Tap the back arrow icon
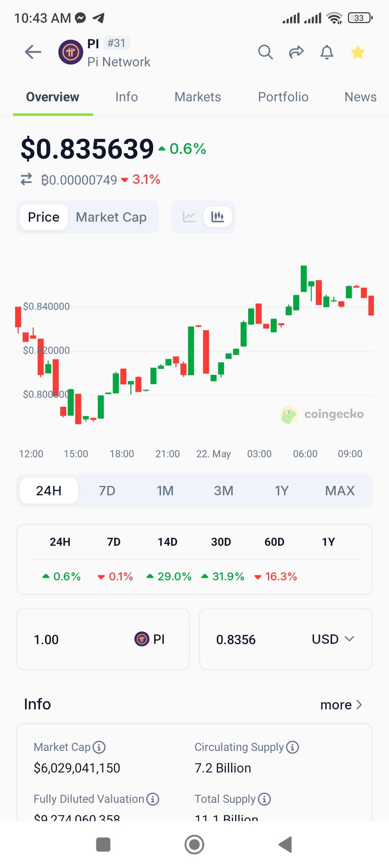The image size is (389, 868). tap(33, 52)
